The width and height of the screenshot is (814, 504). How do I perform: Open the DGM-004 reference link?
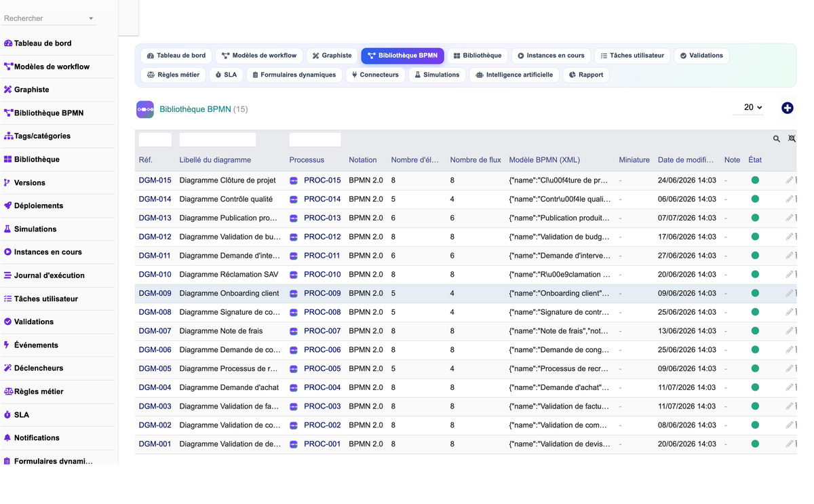[x=155, y=388]
